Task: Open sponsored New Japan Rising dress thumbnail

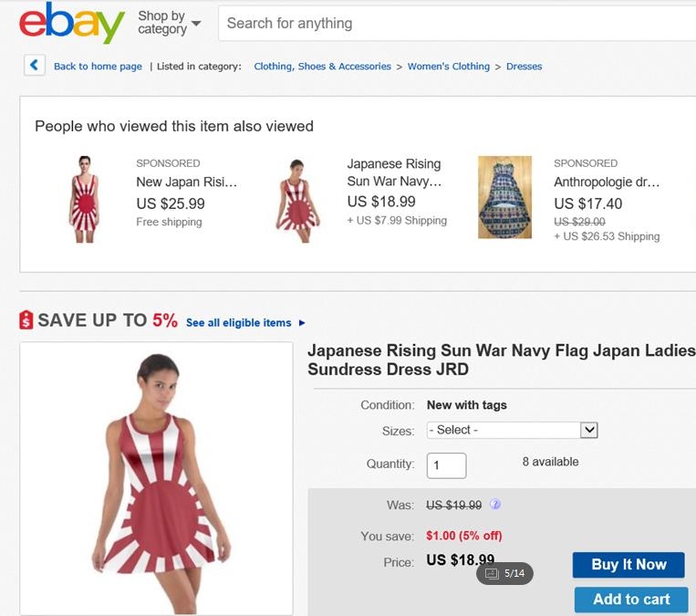Action: [x=84, y=199]
